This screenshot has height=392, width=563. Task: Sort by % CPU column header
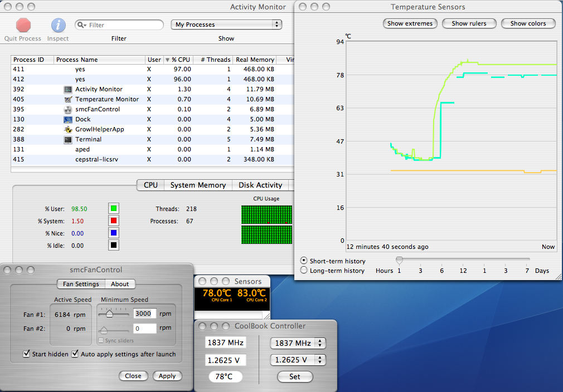coord(178,60)
